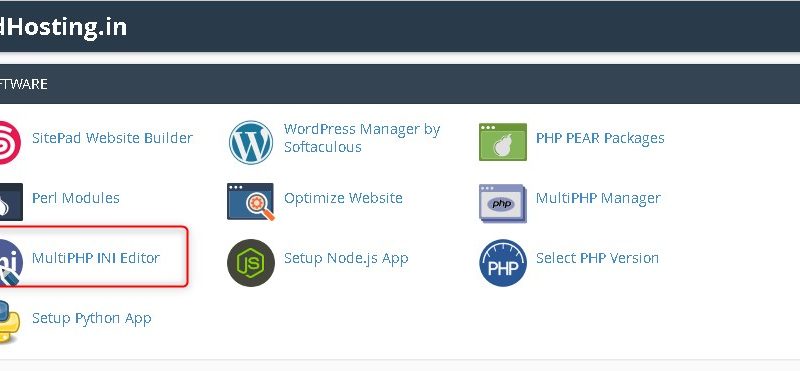800x371 pixels.
Task: Open the PHP PEAR Packages green icon
Action: click(503, 142)
